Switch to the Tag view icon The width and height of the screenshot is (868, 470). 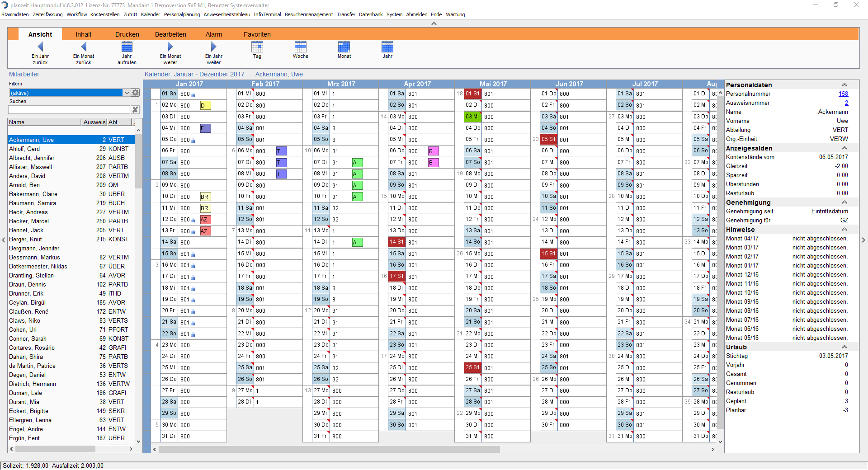pyautogui.click(x=257, y=47)
